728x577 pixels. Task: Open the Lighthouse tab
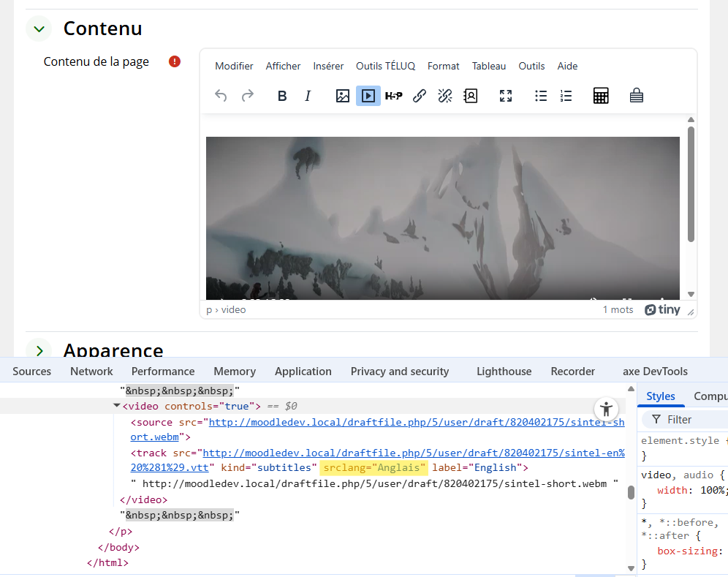tap(504, 372)
